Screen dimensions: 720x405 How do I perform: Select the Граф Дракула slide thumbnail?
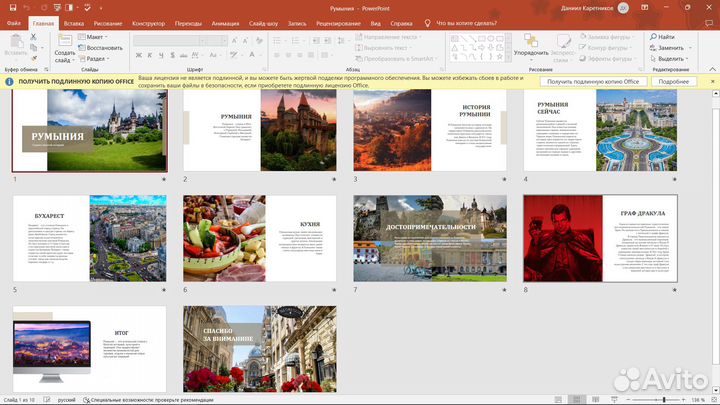click(599, 240)
